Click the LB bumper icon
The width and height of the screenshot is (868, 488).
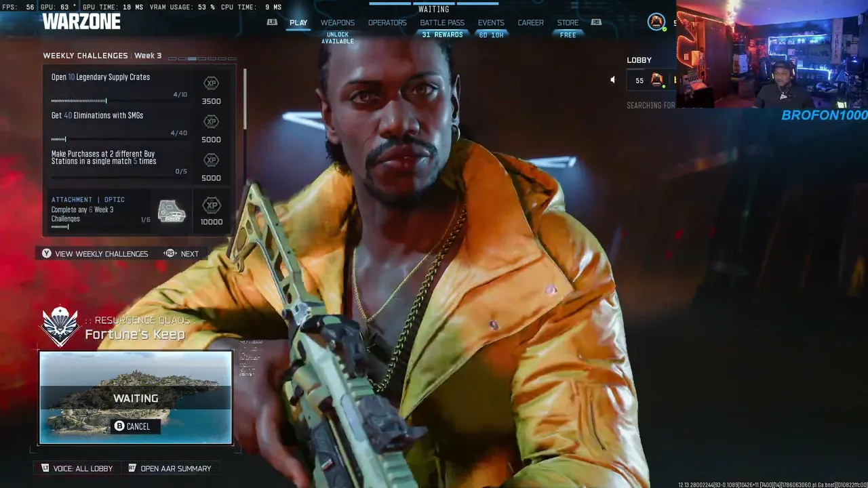point(273,22)
